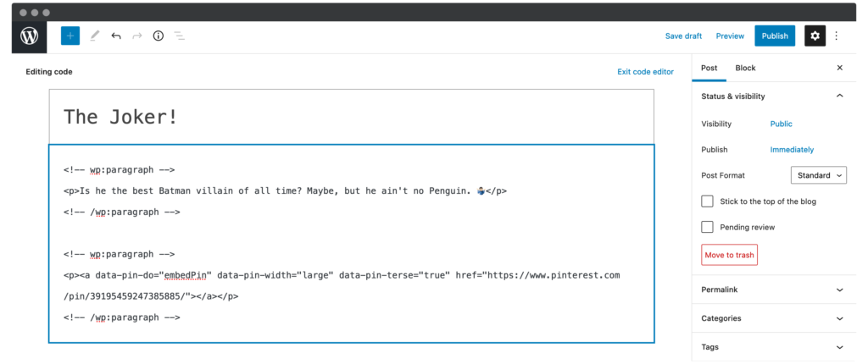Image resolution: width=868 pixels, height=364 pixels.
Task: Click the Exit code editor link
Action: tap(645, 72)
